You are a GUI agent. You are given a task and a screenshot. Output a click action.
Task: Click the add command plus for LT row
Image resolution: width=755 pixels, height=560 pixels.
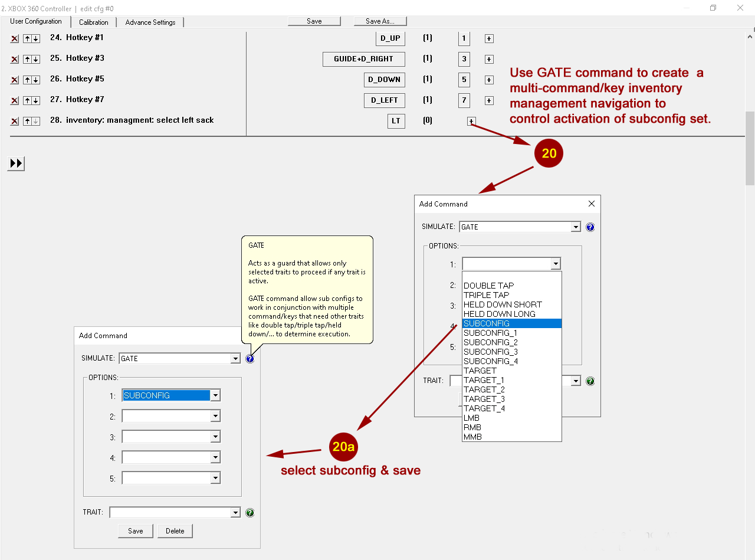471,122
